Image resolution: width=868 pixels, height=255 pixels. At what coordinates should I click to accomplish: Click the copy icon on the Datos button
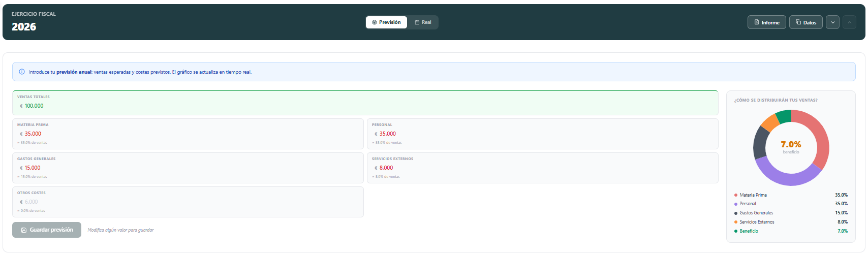[x=798, y=22]
